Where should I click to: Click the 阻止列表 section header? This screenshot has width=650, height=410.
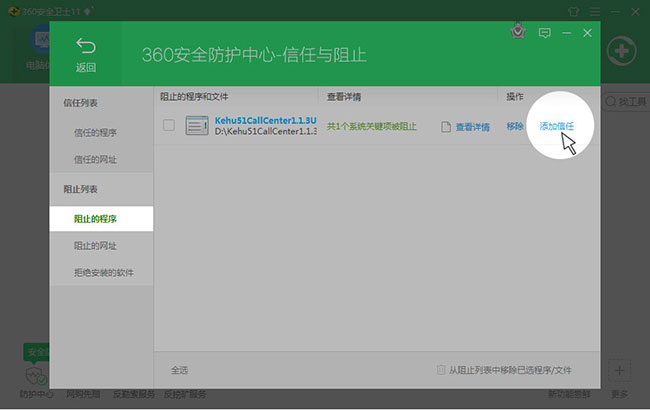(80, 189)
